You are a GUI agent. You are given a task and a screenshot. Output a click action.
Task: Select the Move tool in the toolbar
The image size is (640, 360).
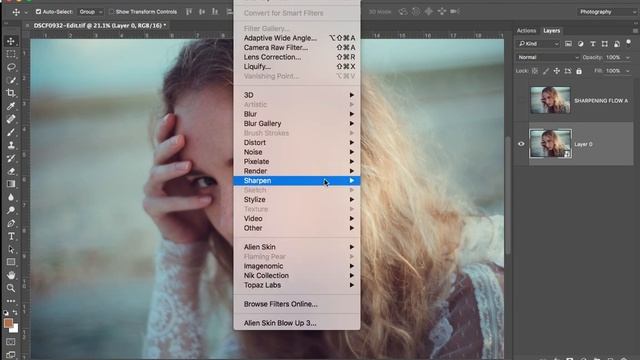11,41
